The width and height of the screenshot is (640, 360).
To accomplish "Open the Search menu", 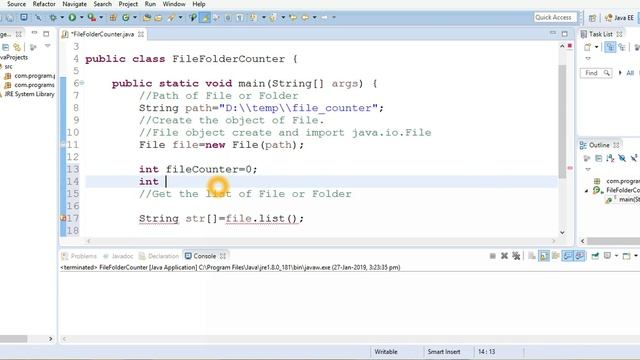I will click(102, 4).
